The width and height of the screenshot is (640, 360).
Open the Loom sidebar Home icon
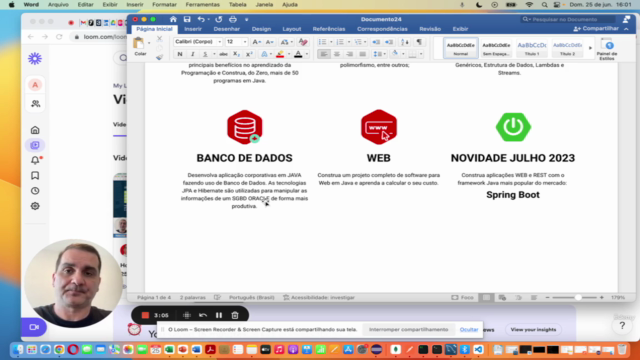click(x=35, y=130)
